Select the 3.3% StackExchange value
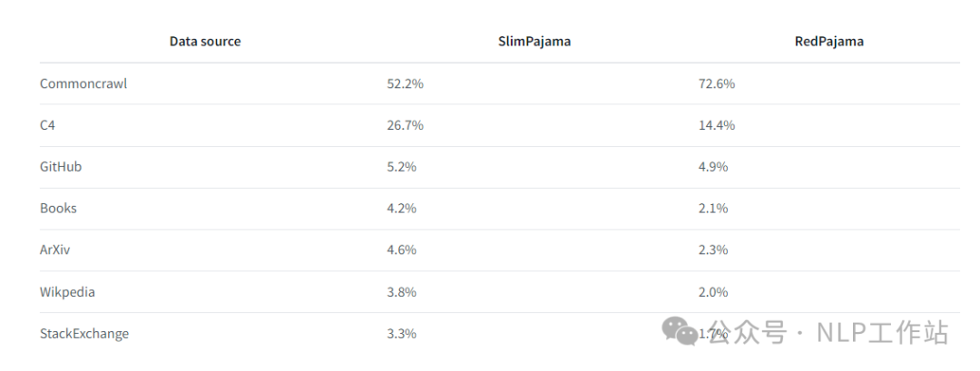The width and height of the screenshot is (980, 371). pyautogui.click(x=401, y=334)
